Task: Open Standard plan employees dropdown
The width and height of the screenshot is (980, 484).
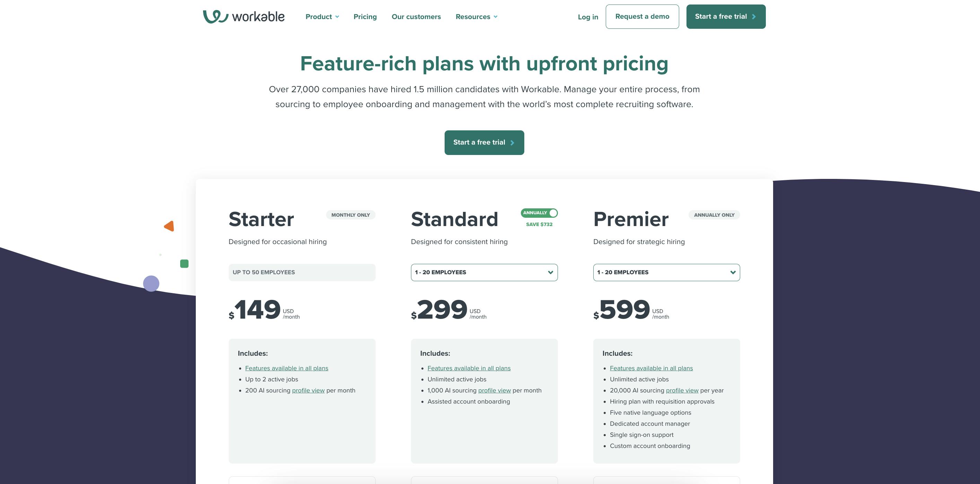Action: pyautogui.click(x=484, y=273)
